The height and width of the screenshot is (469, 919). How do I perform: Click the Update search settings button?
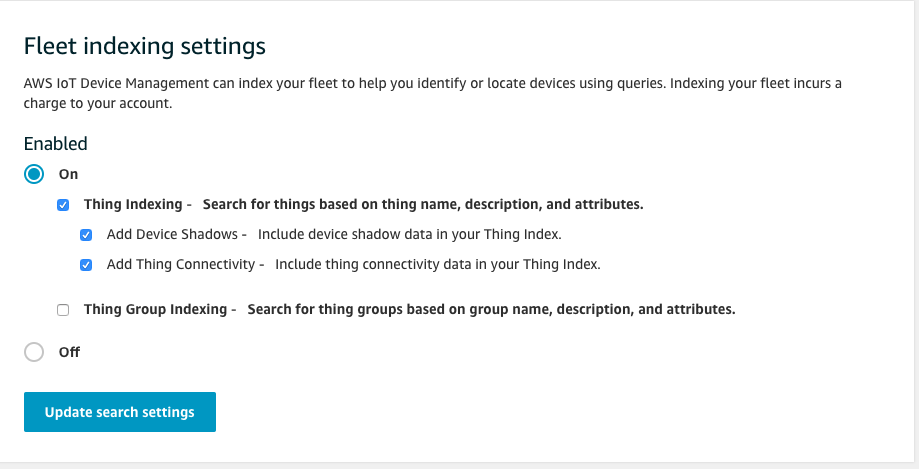tap(120, 412)
